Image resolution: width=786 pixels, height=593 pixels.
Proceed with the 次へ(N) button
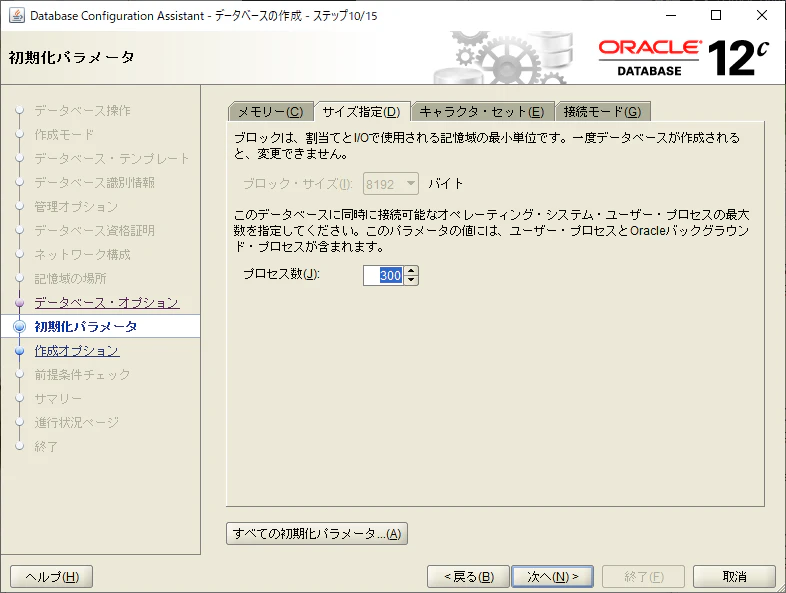(x=552, y=576)
